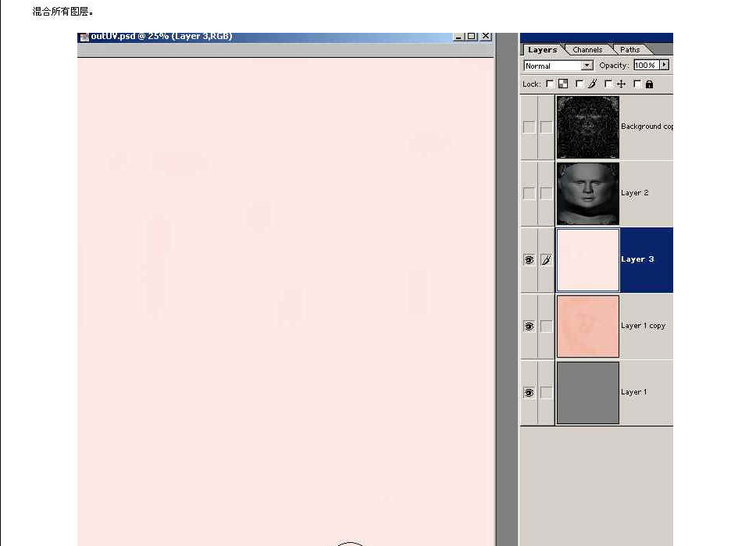Switch to the Channels tab
Viewport: 756px width, 546px height.
click(x=587, y=50)
